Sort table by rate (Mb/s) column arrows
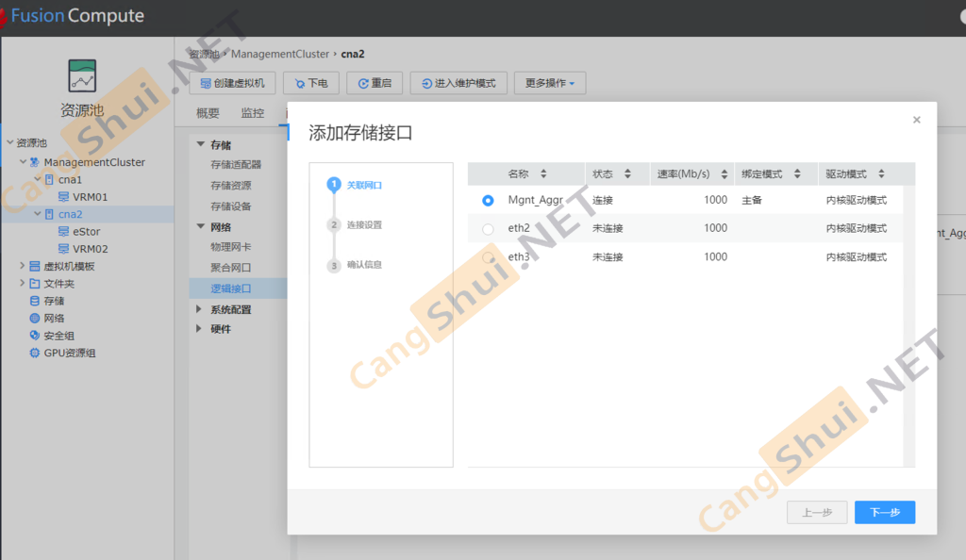 pos(724,174)
